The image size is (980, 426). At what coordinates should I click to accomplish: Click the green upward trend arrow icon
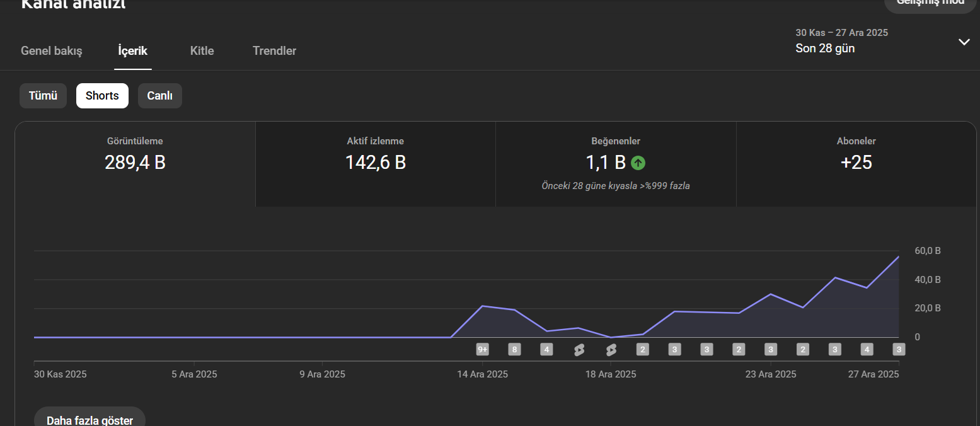point(638,163)
